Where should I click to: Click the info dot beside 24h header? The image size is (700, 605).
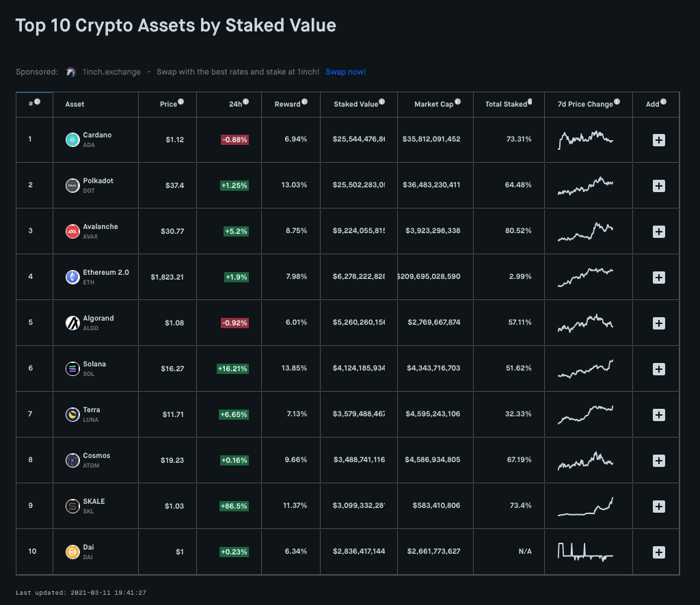pyautogui.click(x=245, y=102)
